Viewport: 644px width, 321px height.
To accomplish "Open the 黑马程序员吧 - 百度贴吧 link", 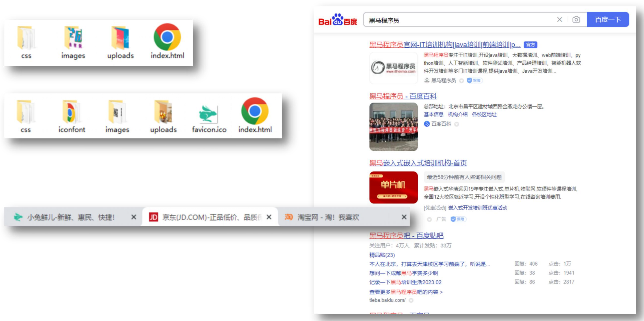I will [x=406, y=235].
